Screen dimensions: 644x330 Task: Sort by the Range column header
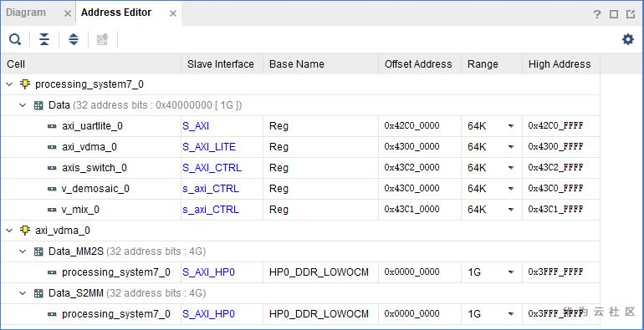click(492, 64)
